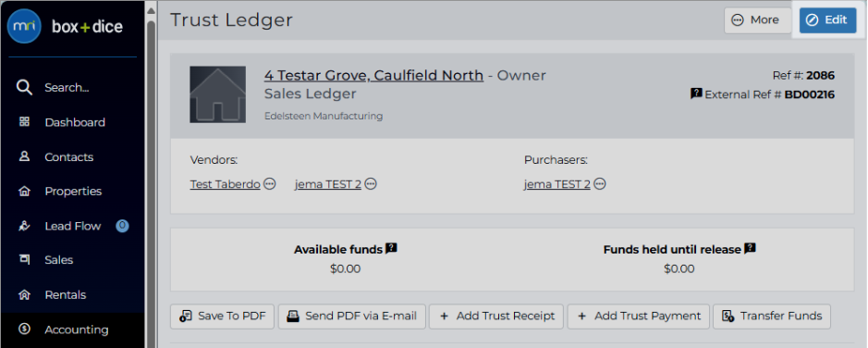Click the Available funds help icon

391,249
